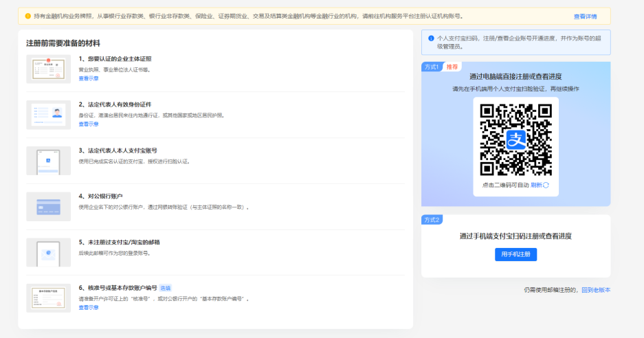Click heading 5、未注册过支付宝/淘宝的邮箱
Viewport: 644px width, 338px height.
[119, 243]
